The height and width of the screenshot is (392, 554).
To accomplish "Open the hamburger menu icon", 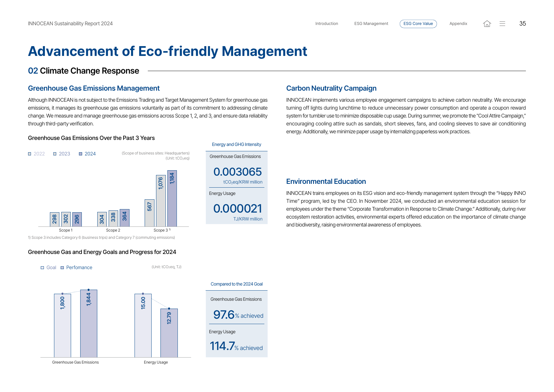I will (502, 24).
